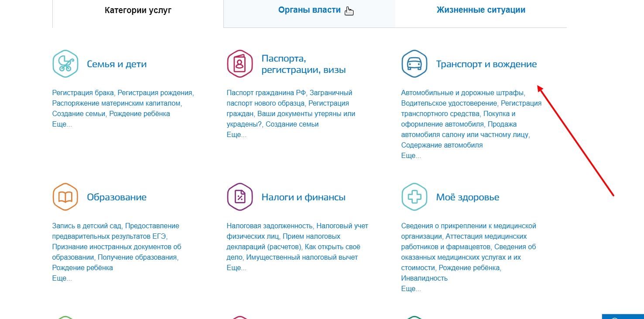Open Рождение ребёнка under Моё здоровье
The image size is (644, 319).
pos(469,268)
